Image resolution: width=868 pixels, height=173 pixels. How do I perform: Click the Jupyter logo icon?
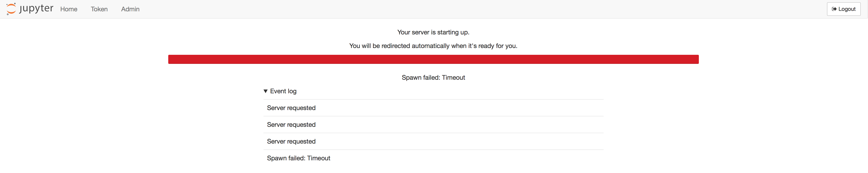(x=11, y=9)
